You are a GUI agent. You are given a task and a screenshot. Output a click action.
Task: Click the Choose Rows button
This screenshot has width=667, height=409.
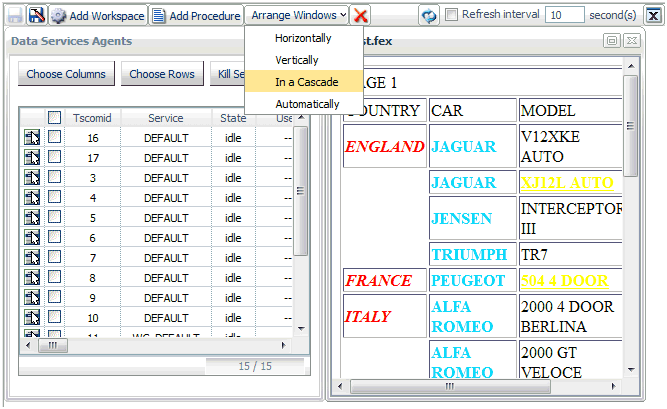pos(162,74)
